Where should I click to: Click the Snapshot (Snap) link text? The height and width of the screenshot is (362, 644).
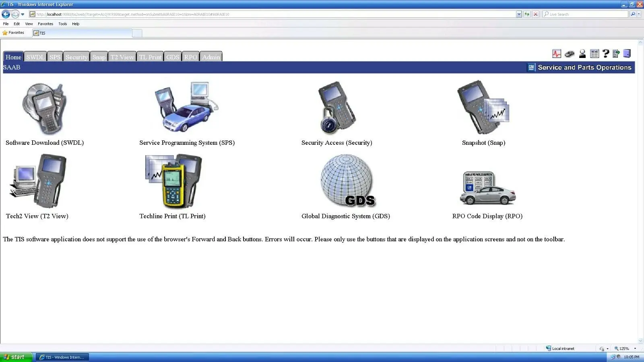coord(484,142)
